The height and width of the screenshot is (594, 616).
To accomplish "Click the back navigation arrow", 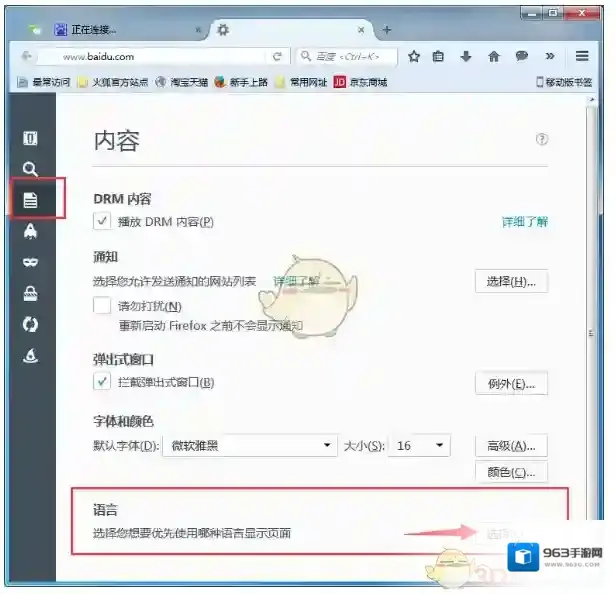I will 26,56.
